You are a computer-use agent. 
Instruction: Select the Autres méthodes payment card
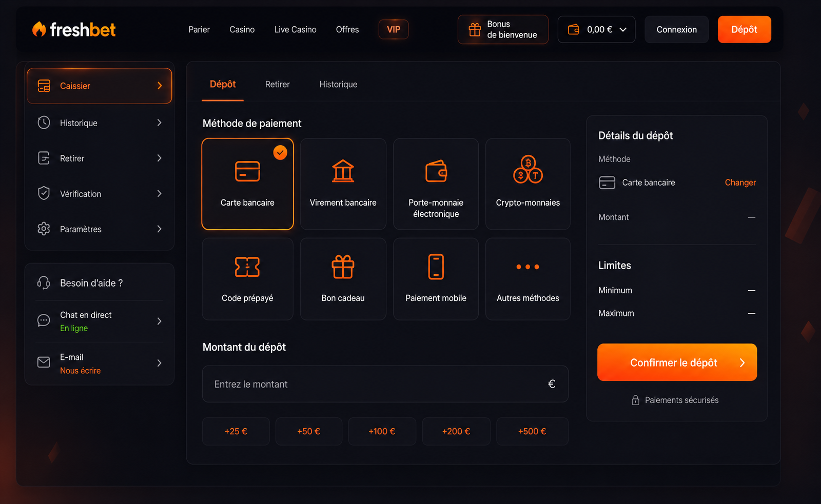528,279
